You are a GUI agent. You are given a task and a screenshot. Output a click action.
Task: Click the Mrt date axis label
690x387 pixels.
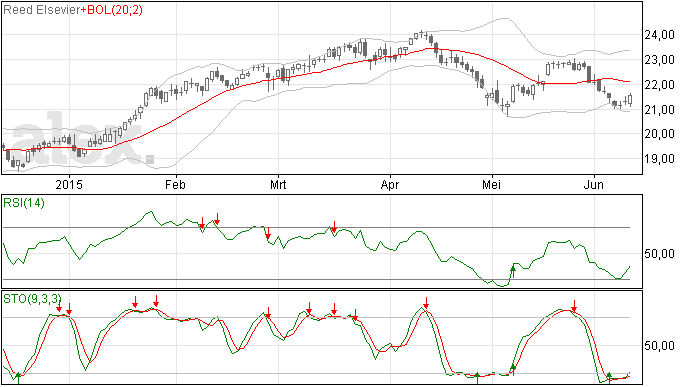coord(278,184)
